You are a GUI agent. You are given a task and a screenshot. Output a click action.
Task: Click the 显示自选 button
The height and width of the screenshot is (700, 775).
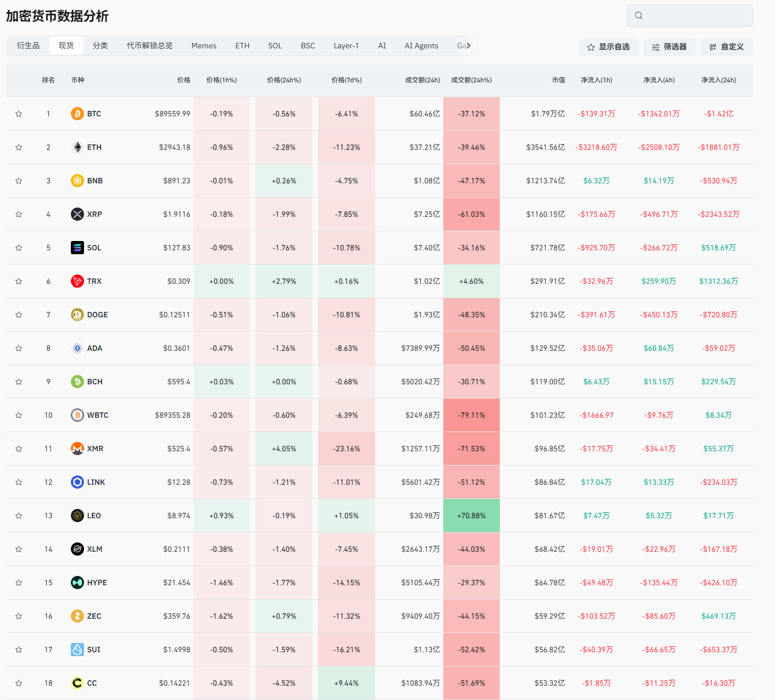[x=608, y=47]
